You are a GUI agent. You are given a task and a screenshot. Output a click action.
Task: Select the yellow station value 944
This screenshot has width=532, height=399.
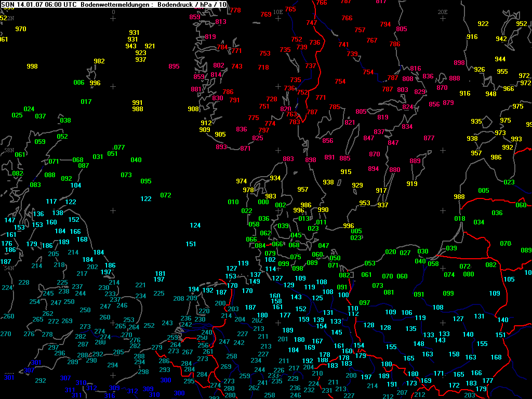click(x=500, y=59)
